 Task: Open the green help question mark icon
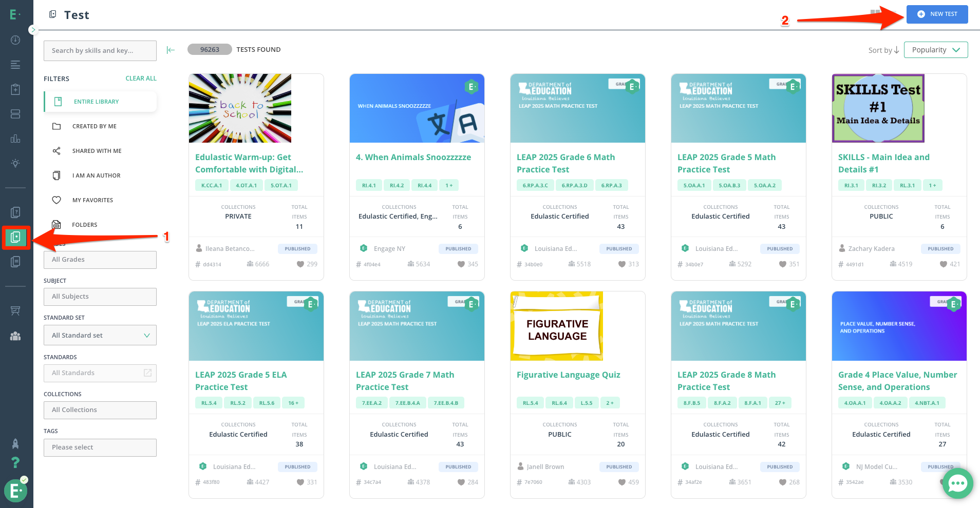15,462
